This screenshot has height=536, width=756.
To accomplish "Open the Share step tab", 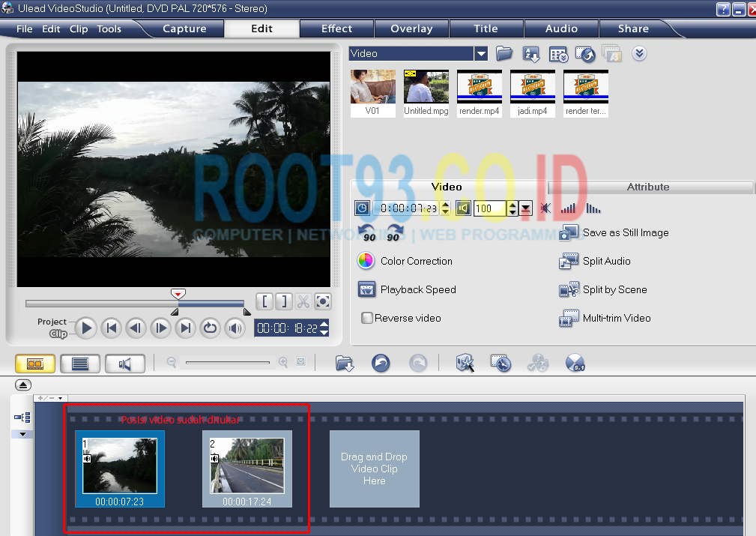I will click(x=633, y=28).
